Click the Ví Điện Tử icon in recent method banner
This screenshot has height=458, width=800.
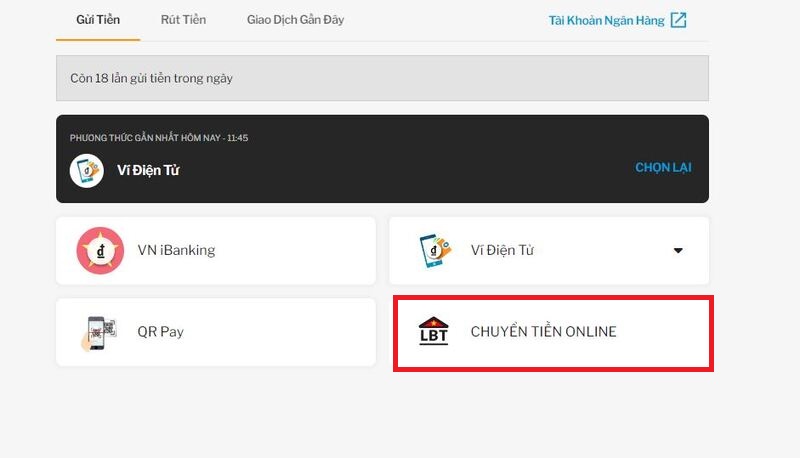click(x=87, y=171)
